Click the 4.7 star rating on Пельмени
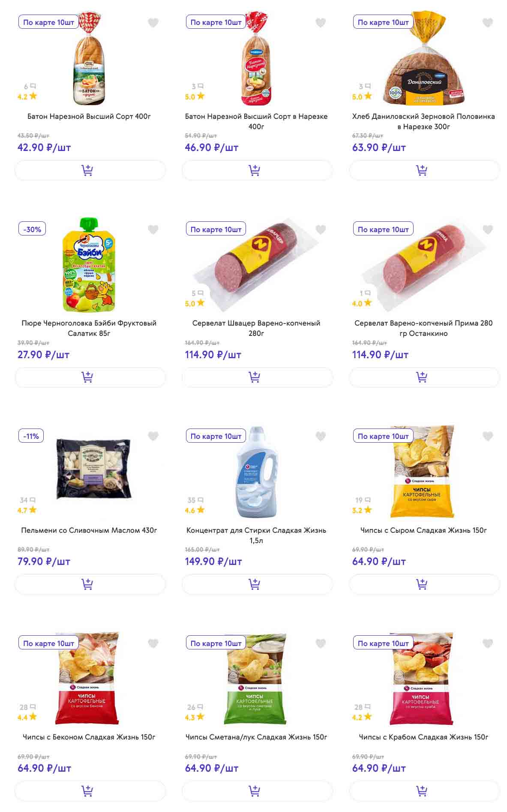Viewport: 507px width, 812px height. click(x=27, y=510)
